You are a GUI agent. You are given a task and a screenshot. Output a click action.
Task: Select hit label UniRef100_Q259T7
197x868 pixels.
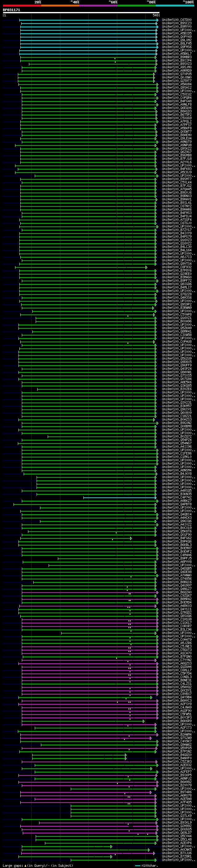click(177, 81)
